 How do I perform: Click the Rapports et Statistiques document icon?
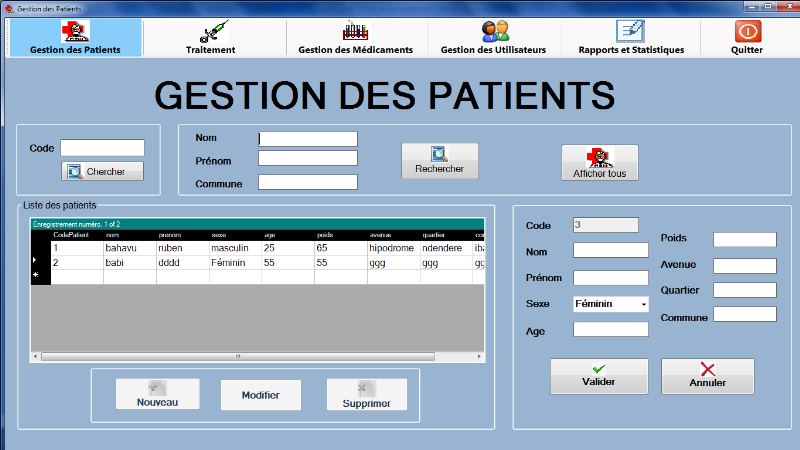[x=631, y=32]
